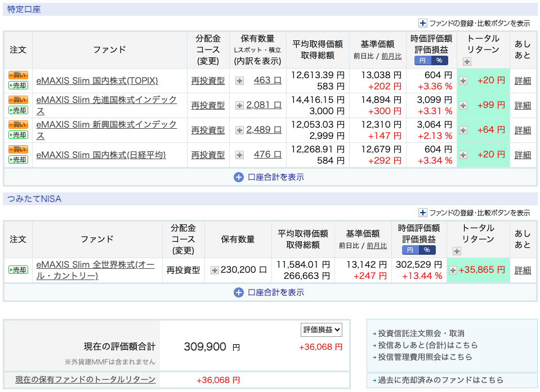Click 再投資型 link for TOPIX fund
This screenshot has height=392, width=540.
[x=208, y=81]
